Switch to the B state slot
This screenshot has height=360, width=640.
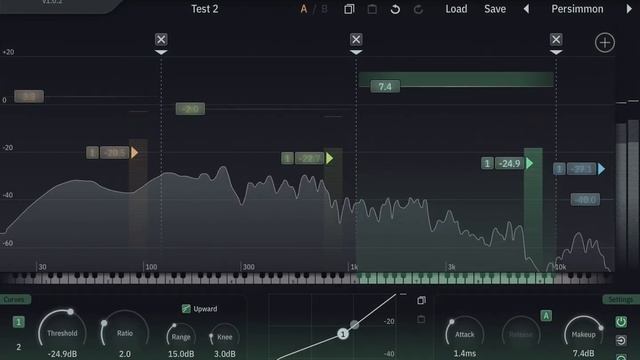pos(324,9)
